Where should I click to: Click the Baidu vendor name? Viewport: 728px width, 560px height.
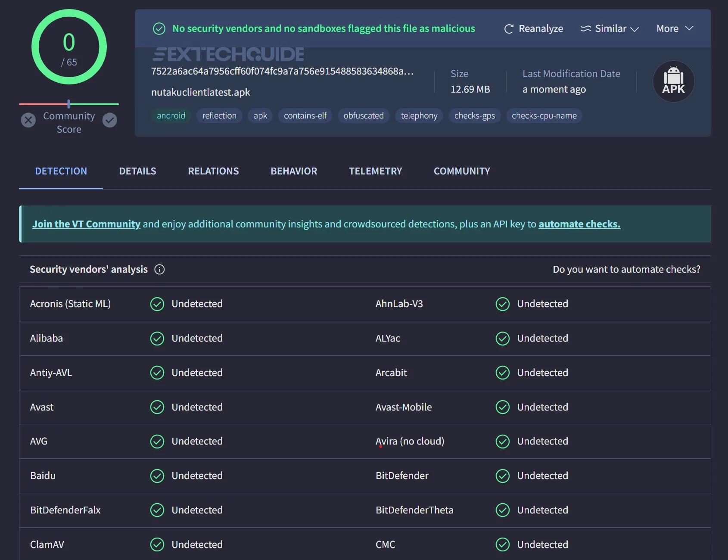(43, 476)
